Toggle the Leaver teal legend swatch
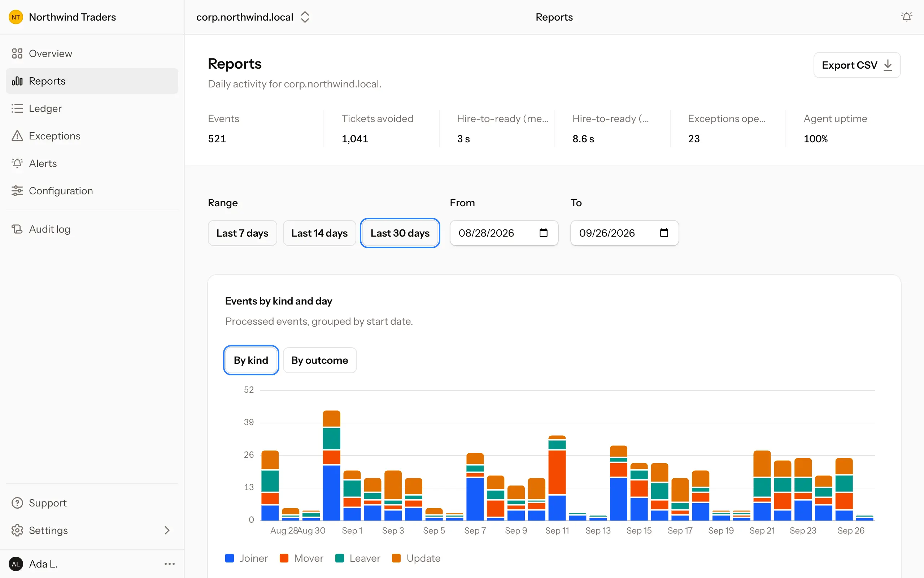This screenshot has width=924, height=578. click(339, 558)
